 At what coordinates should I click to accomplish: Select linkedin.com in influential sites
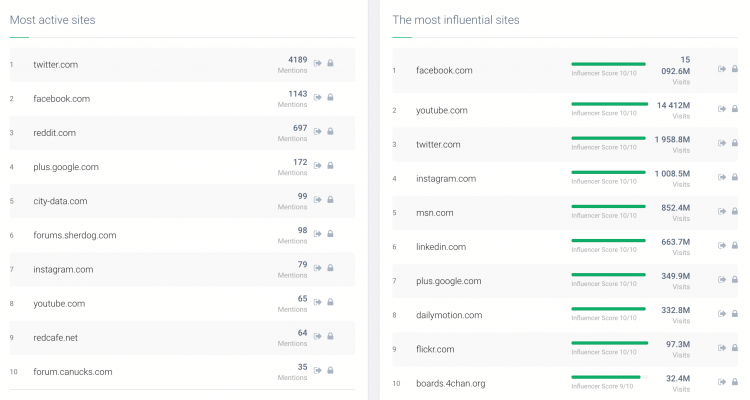441,247
